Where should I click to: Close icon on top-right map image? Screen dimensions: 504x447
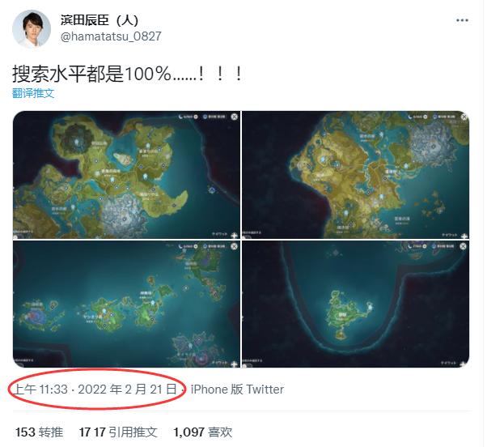click(x=464, y=117)
